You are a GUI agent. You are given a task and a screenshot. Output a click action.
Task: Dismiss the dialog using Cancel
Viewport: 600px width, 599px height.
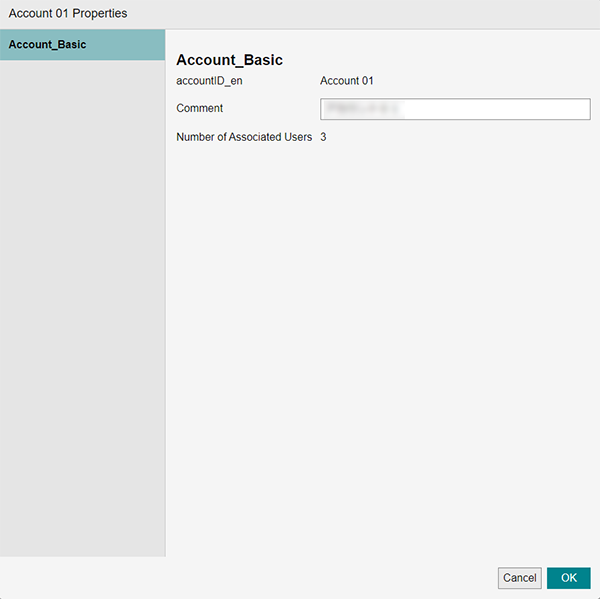tap(520, 578)
